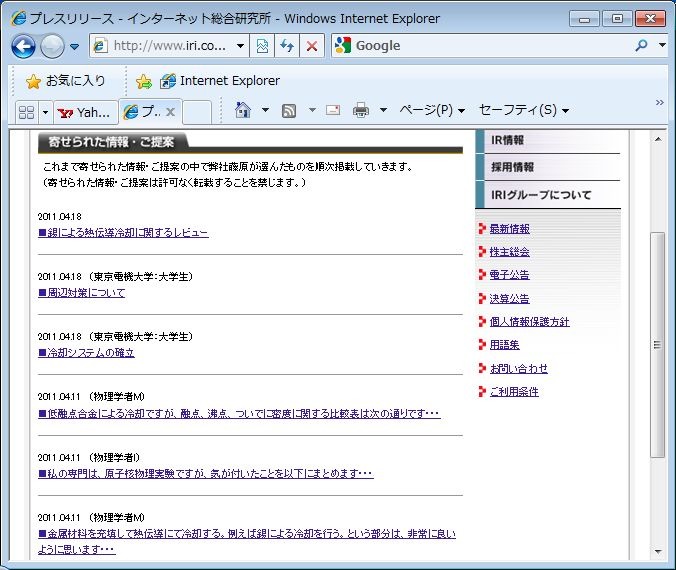Click the greyed Forward navigation button
Screen dimensions: 676x570
pyautogui.click(x=52, y=46)
